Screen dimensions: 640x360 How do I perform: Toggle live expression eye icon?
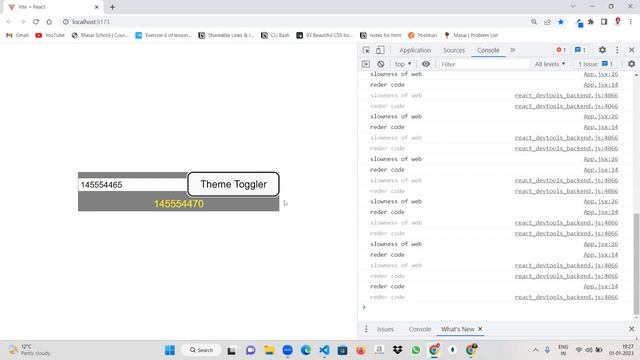(426, 64)
